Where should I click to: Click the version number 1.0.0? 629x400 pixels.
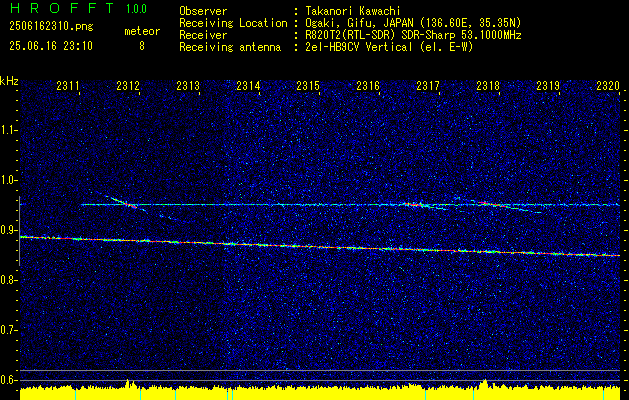tap(136, 9)
